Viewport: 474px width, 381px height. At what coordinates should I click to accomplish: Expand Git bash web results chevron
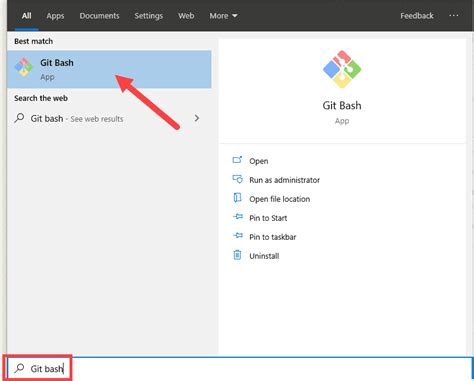tap(197, 118)
